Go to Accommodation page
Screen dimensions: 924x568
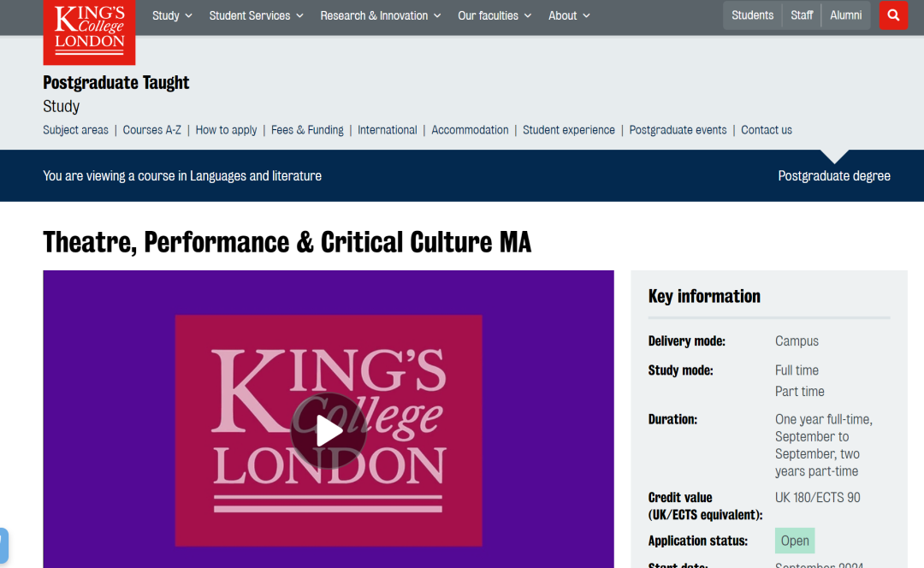(x=470, y=130)
